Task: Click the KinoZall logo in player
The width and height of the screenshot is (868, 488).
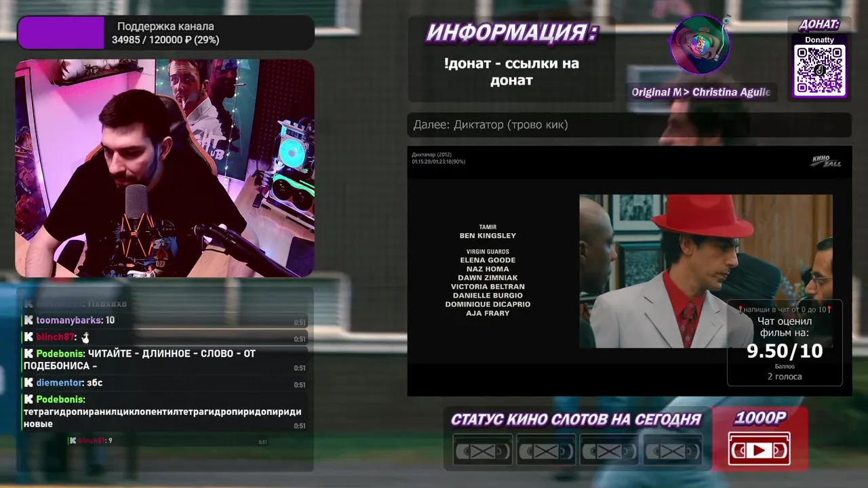Action: pos(826,161)
